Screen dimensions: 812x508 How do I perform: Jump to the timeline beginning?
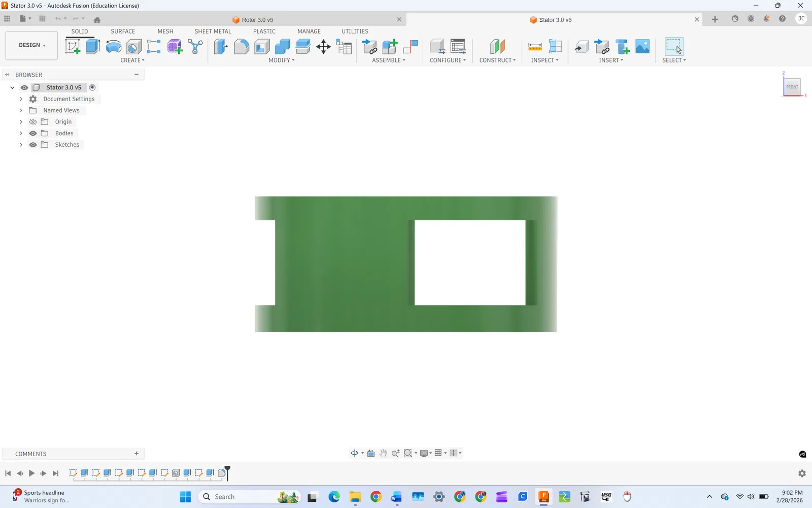(x=8, y=473)
